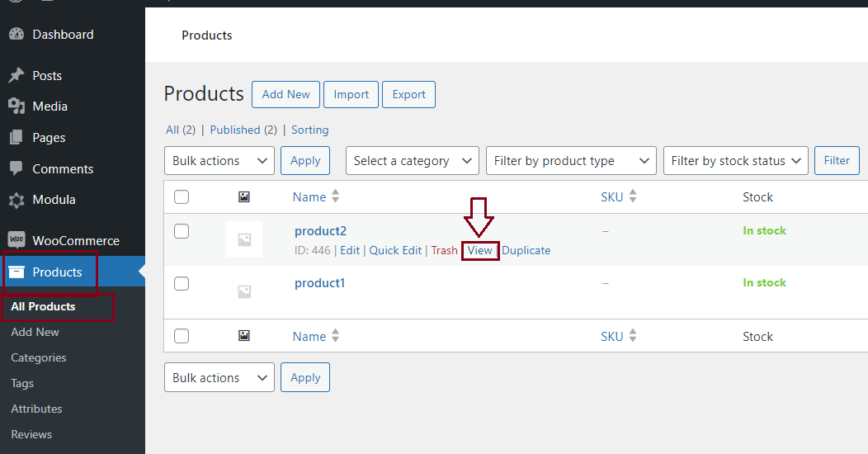Click the Pages icon in sidebar

point(16,138)
